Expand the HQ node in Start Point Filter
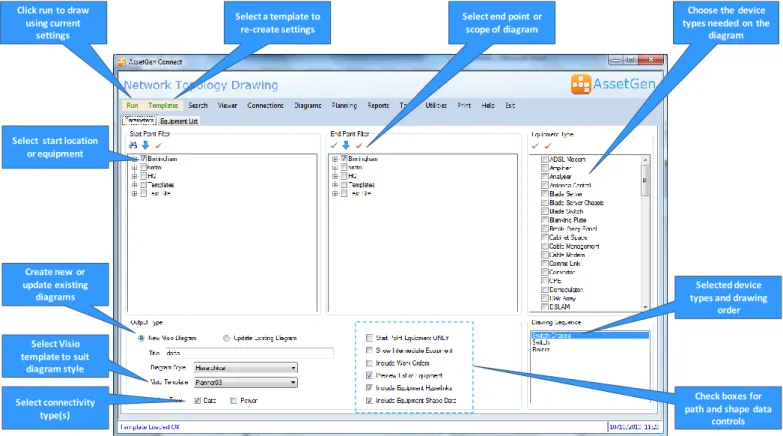This screenshot has height=436, width=783. click(x=134, y=176)
